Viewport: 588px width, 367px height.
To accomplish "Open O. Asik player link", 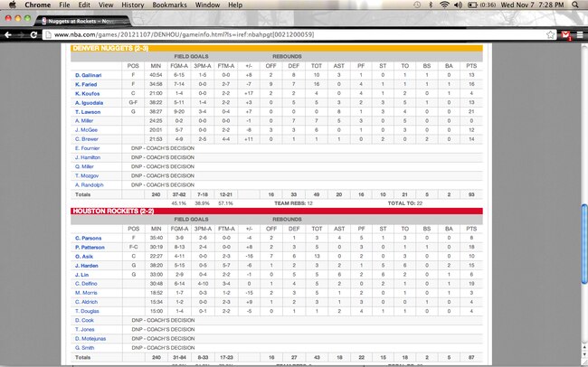I will (84, 257).
